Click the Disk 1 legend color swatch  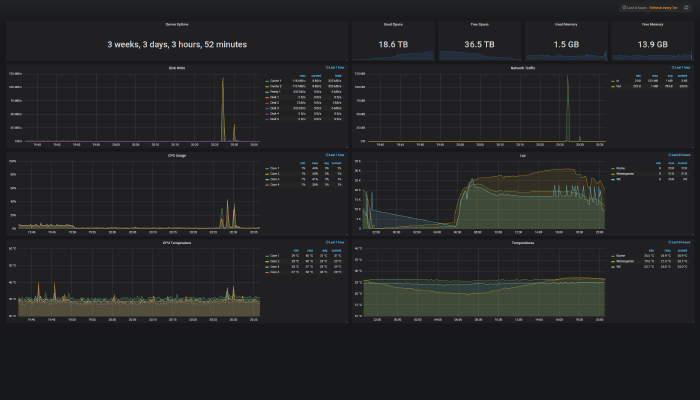[267, 97]
